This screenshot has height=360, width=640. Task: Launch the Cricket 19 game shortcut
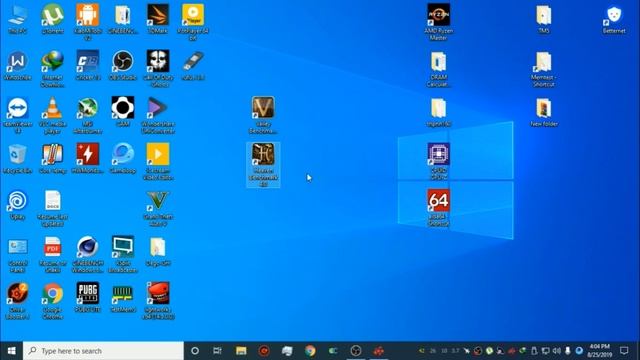point(88,65)
